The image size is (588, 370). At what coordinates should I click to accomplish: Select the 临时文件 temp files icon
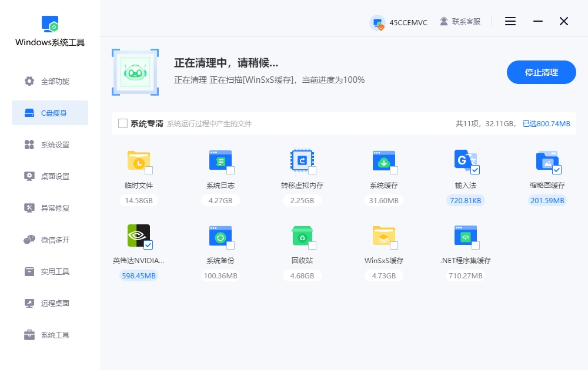tap(138, 162)
